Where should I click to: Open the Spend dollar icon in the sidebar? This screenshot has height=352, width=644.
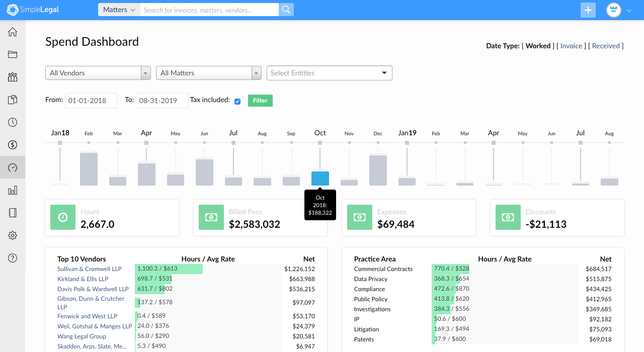pyautogui.click(x=12, y=144)
